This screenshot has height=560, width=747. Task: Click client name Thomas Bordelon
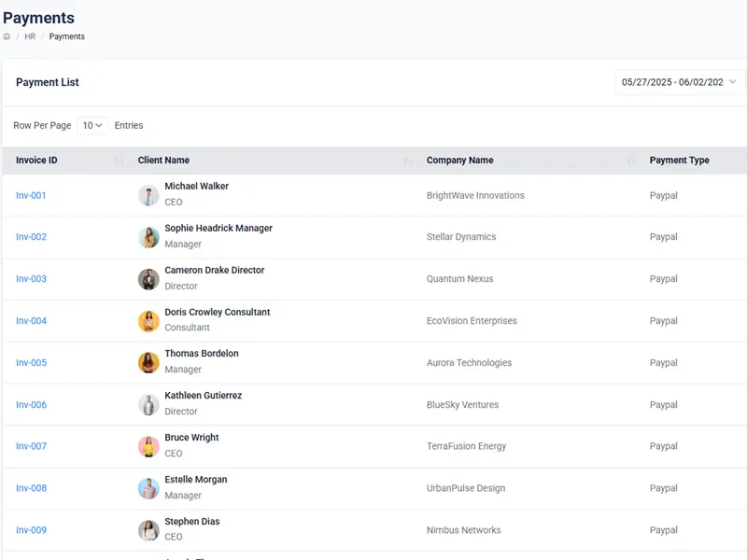click(x=202, y=354)
